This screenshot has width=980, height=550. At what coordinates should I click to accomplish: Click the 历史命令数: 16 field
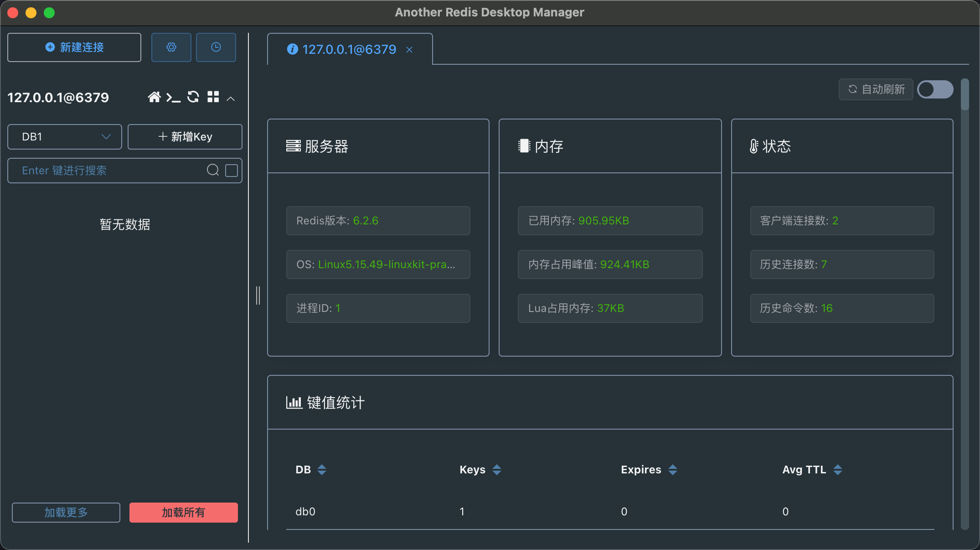(842, 308)
